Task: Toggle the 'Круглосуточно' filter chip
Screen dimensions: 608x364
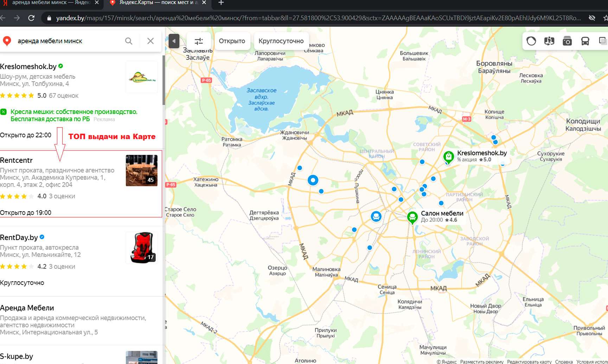Action: 281,41
